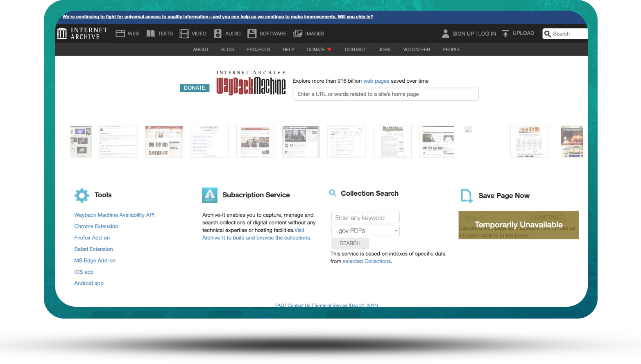Open the universal access donation banner link
Screen dimensions: 641x364
tap(217, 17)
